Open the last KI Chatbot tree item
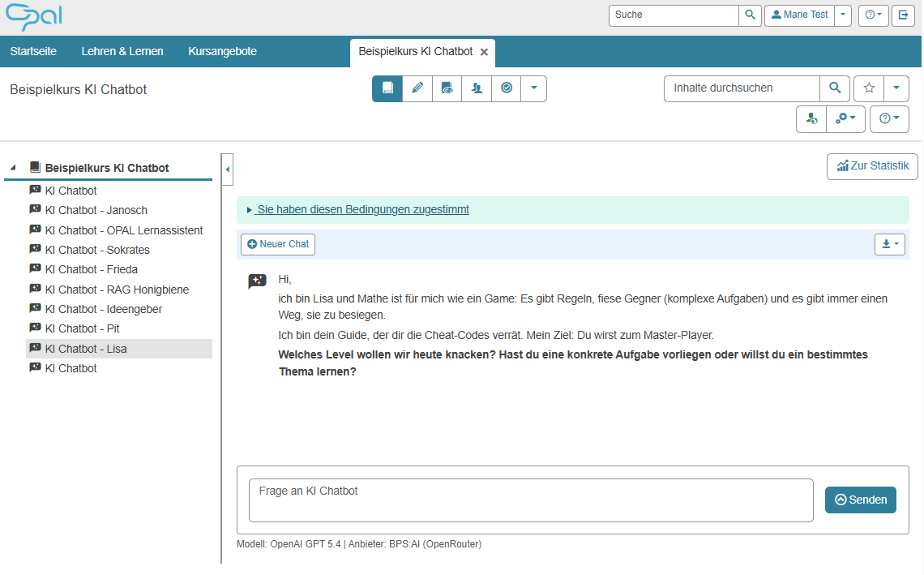The height and width of the screenshot is (575, 924). (x=71, y=368)
